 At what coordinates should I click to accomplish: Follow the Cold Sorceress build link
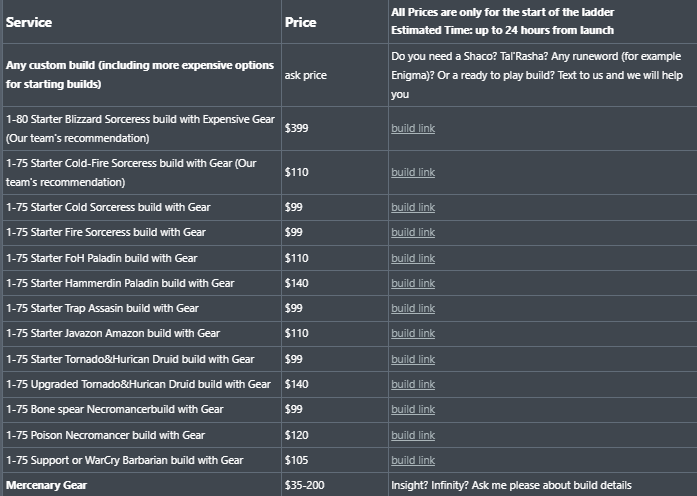point(413,208)
